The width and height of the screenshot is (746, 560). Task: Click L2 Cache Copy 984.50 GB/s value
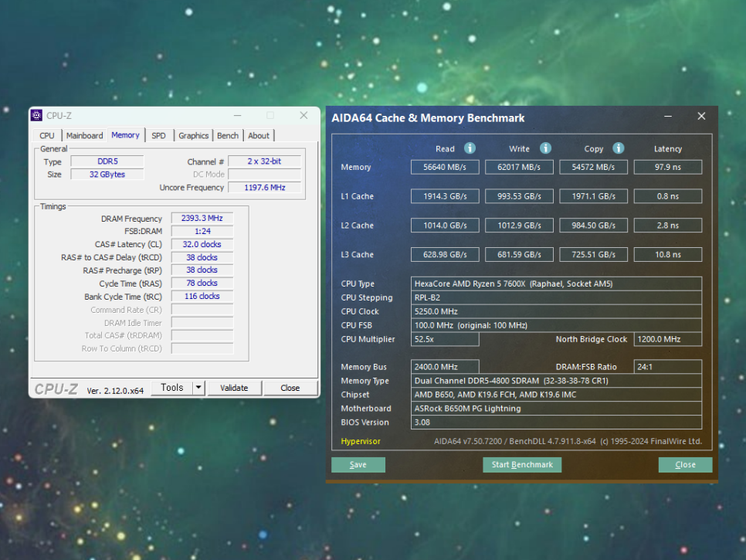(593, 226)
